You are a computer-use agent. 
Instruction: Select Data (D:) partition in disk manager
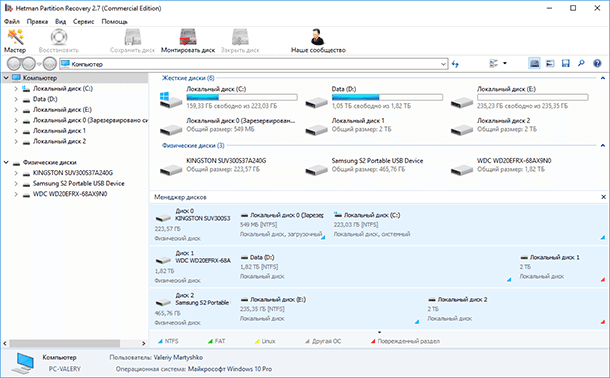coord(376,267)
